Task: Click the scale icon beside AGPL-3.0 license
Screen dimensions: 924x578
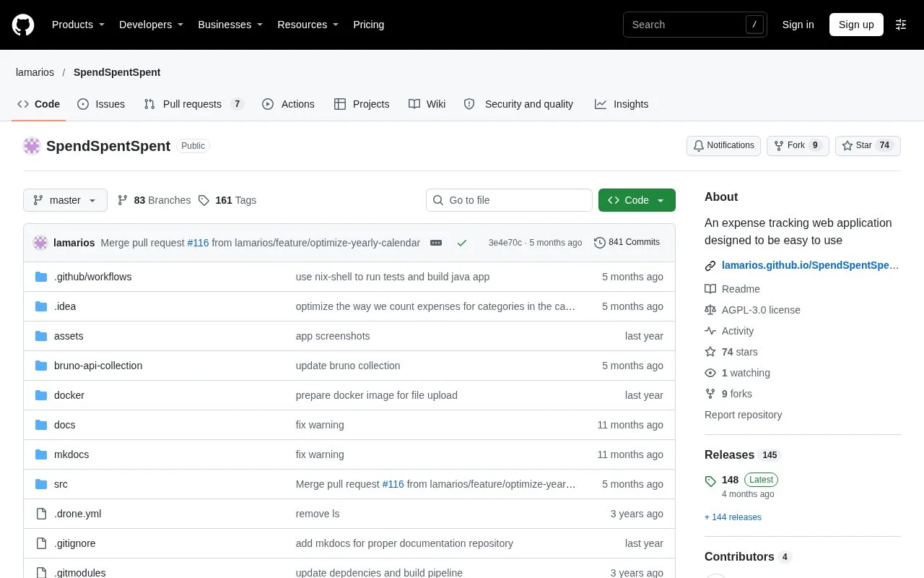Action: (710, 310)
